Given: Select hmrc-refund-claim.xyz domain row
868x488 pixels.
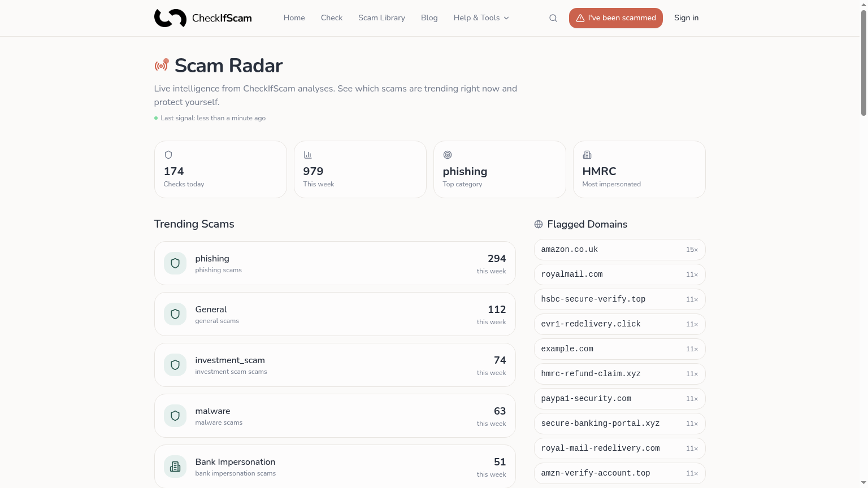Looking at the screenshot, I should (620, 374).
